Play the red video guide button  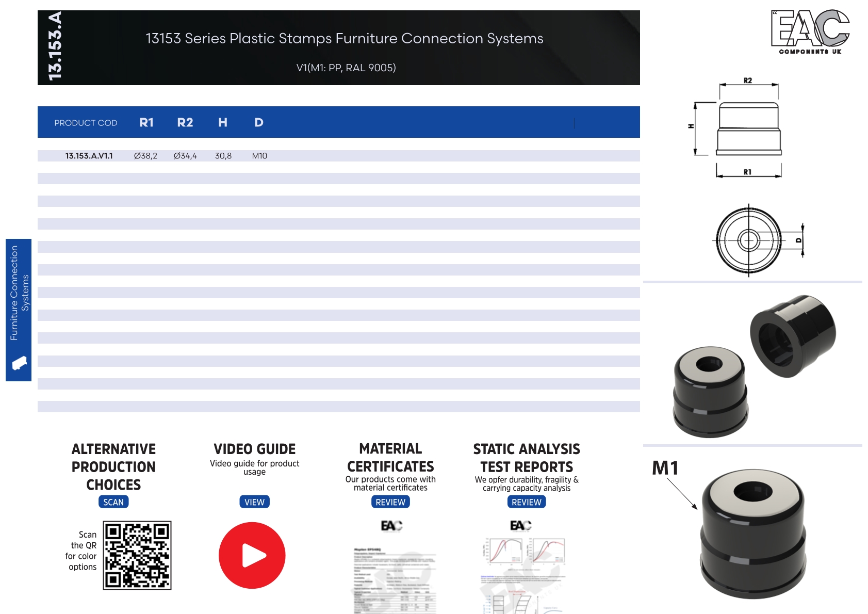252,555
